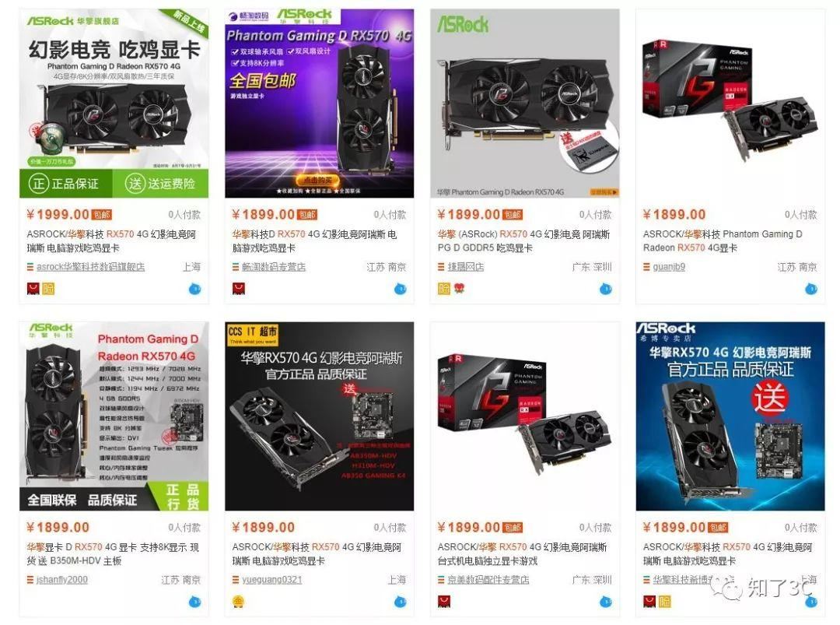Visit seller guanjb9's shop link
840x625 pixels.
pos(669,267)
